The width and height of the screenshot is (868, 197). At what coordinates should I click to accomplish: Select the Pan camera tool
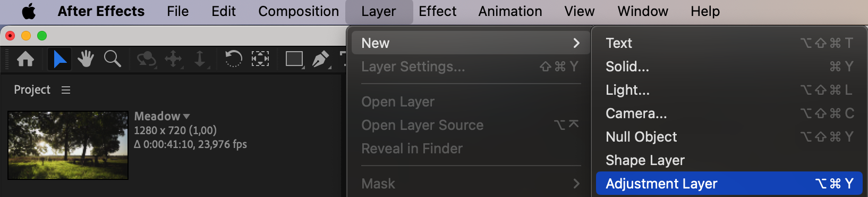coord(174,59)
